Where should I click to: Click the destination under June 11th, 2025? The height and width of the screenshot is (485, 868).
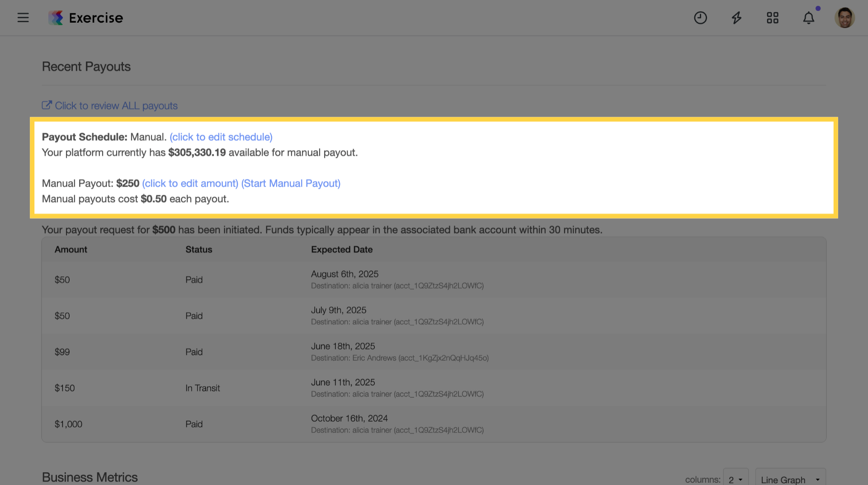tap(397, 394)
